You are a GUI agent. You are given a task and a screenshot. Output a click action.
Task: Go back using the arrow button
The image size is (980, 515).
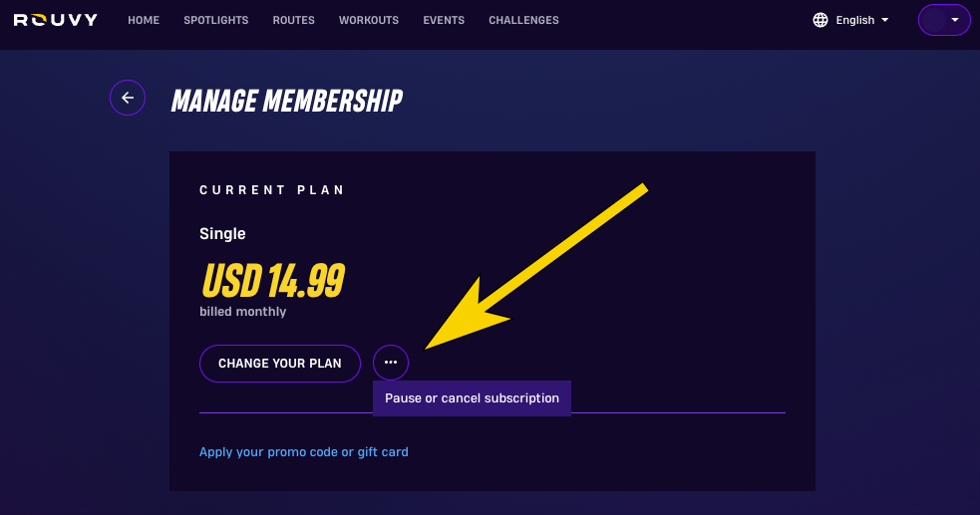[x=128, y=98]
